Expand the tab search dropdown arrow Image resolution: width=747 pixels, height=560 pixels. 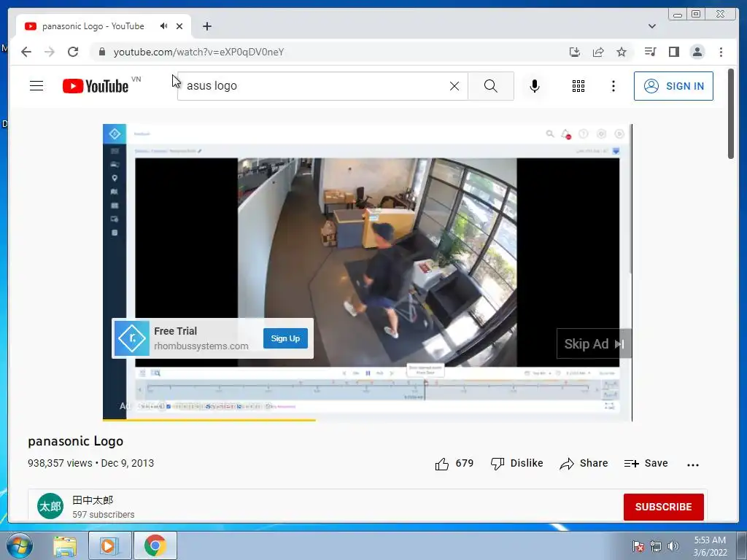(652, 26)
